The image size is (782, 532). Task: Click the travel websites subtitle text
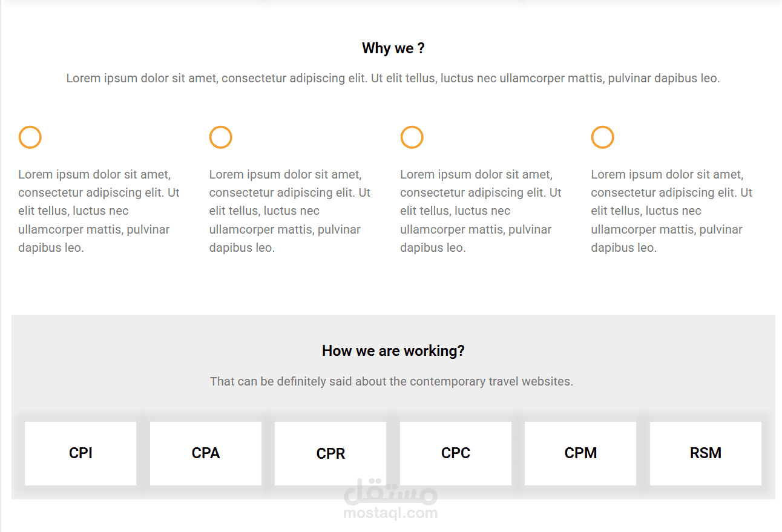tap(392, 382)
